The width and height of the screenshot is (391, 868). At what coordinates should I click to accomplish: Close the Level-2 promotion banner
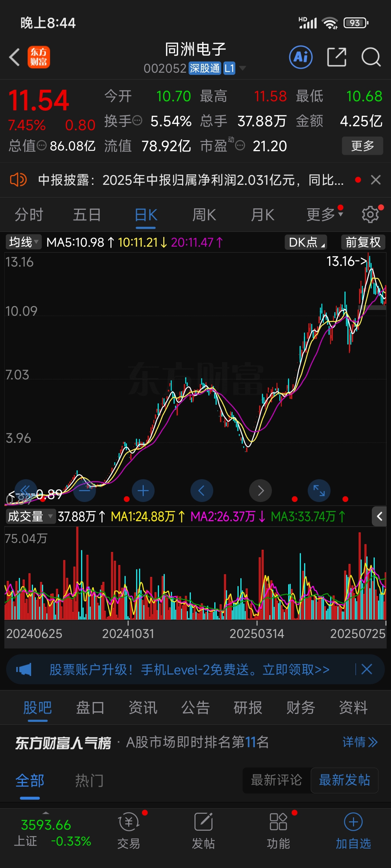point(367,669)
